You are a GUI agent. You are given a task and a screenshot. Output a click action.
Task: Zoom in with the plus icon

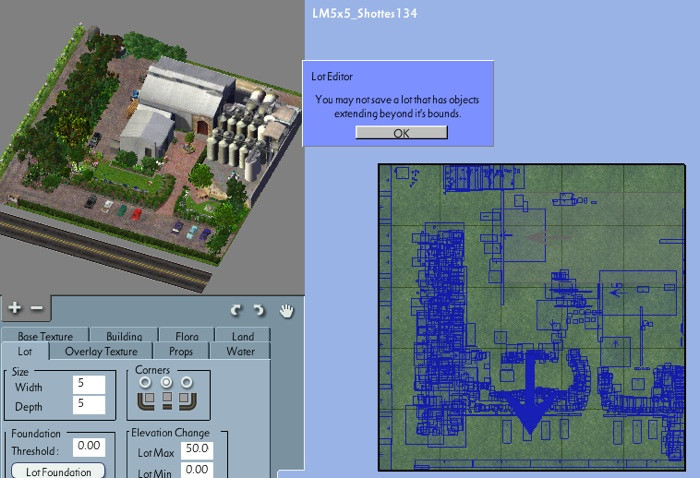14,308
